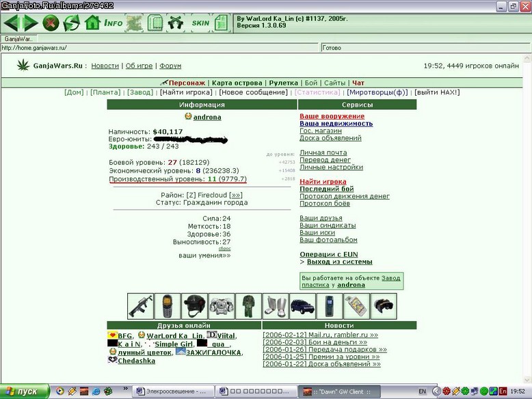Click the assault rifle equipment thumbnail

point(140,307)
